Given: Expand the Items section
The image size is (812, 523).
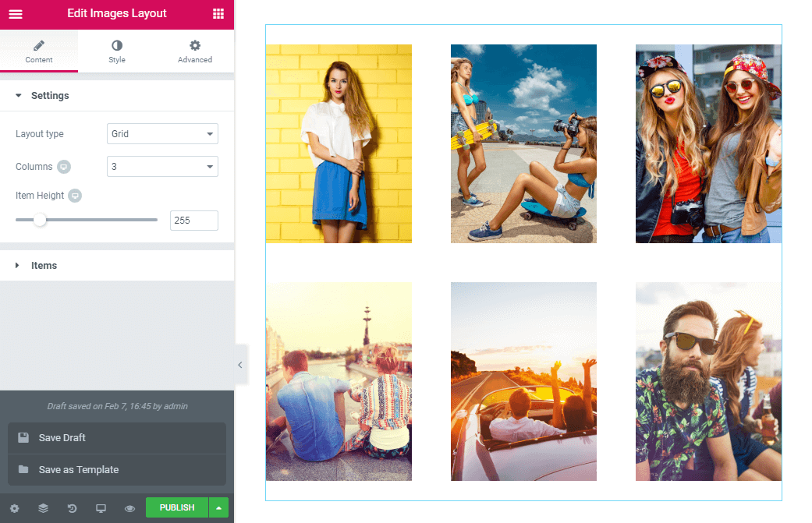Looking at the screenshot, I should tap(117, 265).
